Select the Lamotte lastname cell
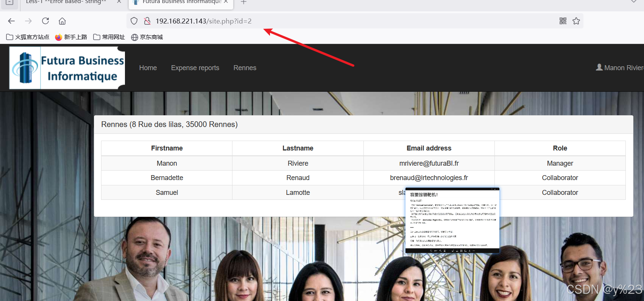This screenshot has width=644, height=301. click(x=298, y=193)
